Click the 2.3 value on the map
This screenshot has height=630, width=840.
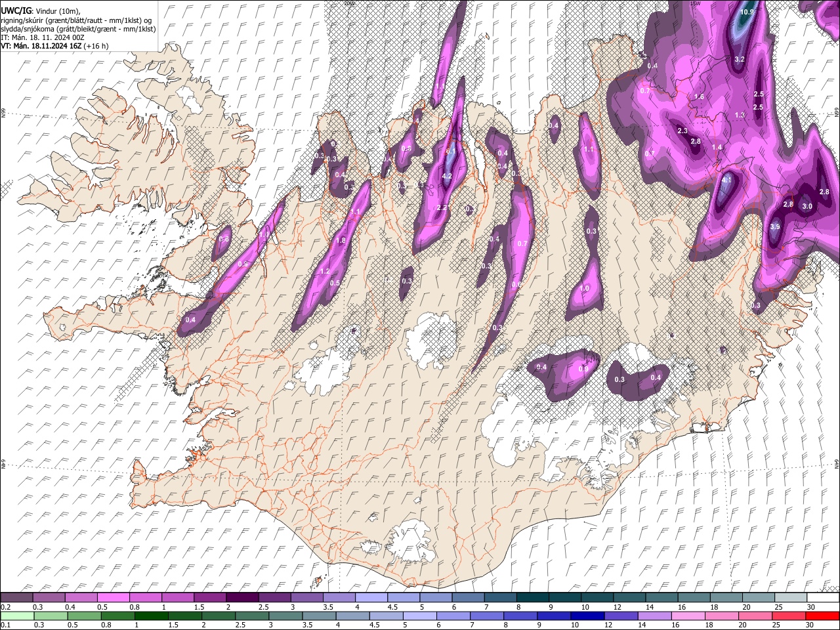pyautogui.click(x=682, y=131)
